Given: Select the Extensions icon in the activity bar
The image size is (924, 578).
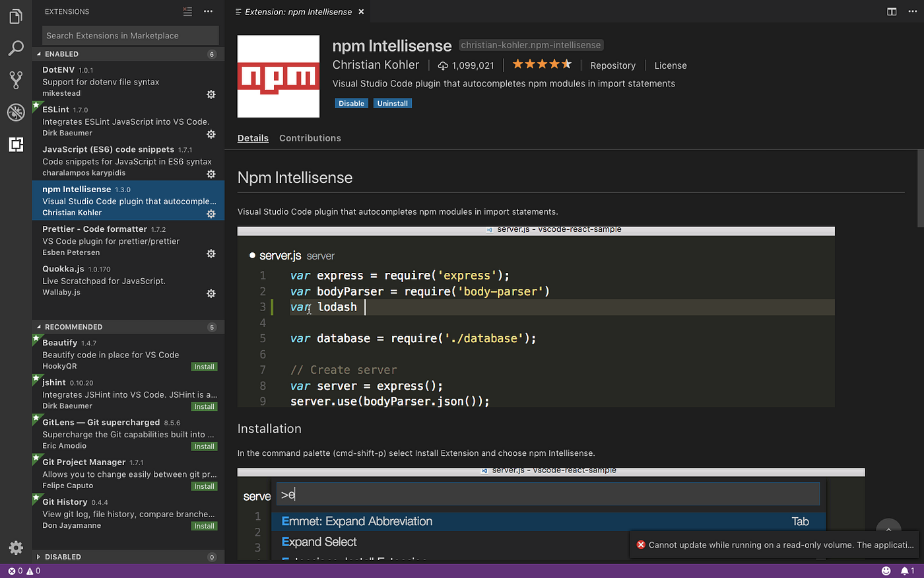Looking at the screenshot, I should pyautogui.click(x=16, y=144).
